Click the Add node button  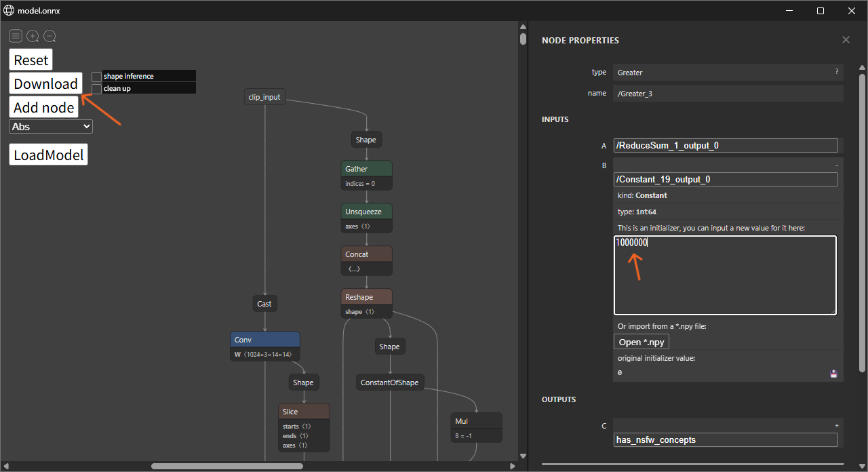coord(44,107)
